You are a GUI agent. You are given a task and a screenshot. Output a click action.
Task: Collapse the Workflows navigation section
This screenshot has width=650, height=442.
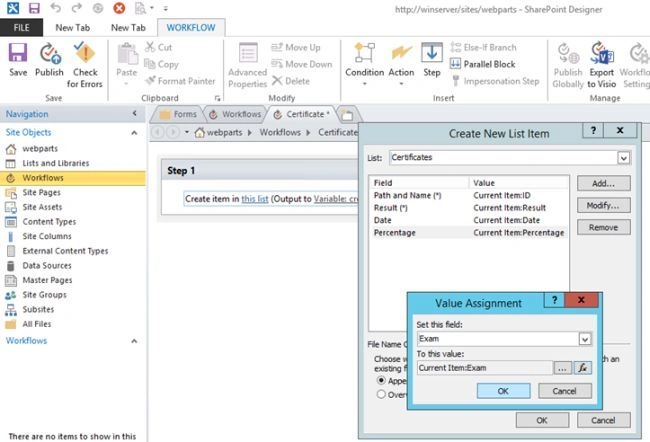pos(134,341)
